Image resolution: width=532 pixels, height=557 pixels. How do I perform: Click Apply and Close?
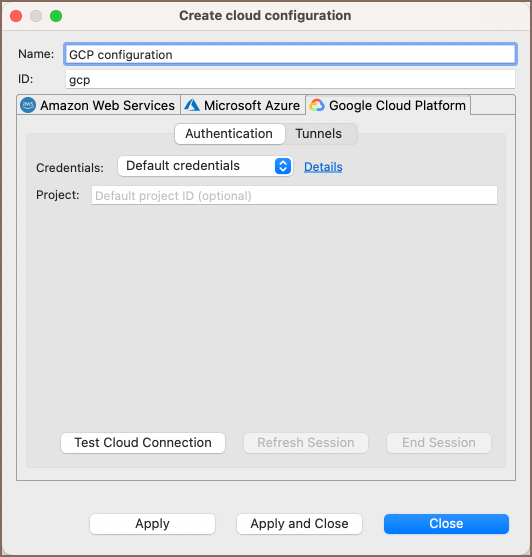(x=299, y=524)
